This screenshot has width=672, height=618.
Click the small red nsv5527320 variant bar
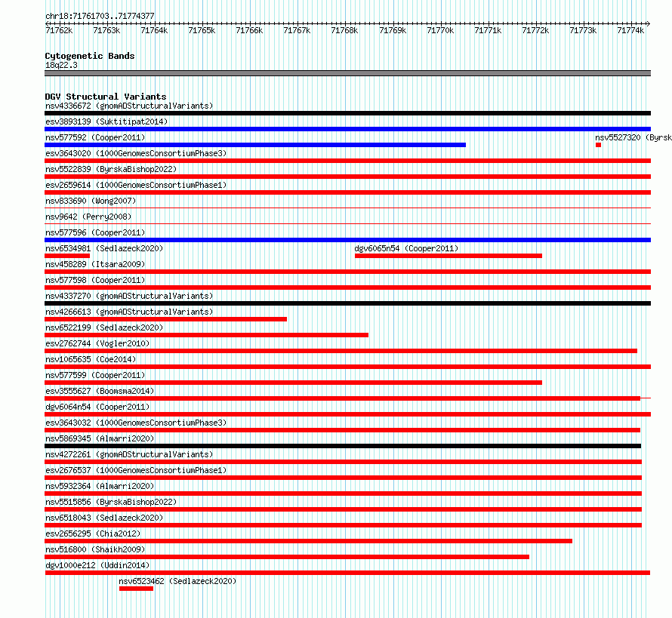coord(598,145)
